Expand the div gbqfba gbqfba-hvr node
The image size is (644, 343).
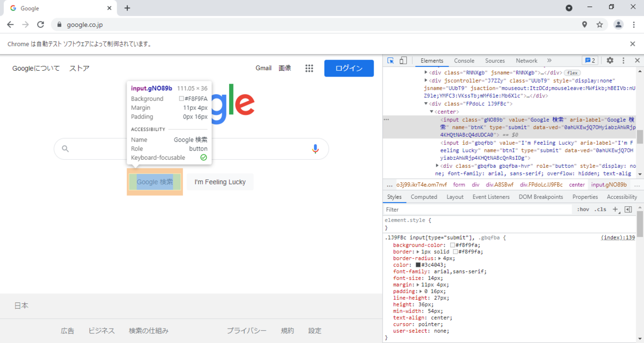pos(437,166)
